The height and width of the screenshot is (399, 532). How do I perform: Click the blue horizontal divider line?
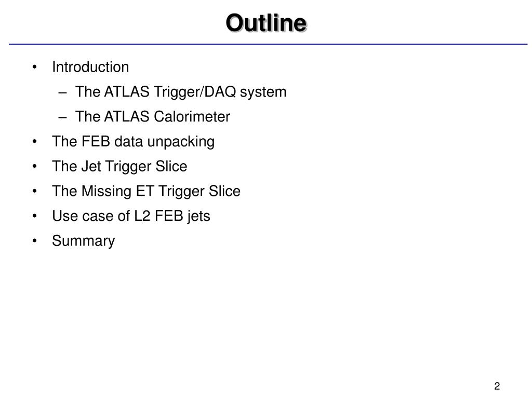[x=266, y=45]
